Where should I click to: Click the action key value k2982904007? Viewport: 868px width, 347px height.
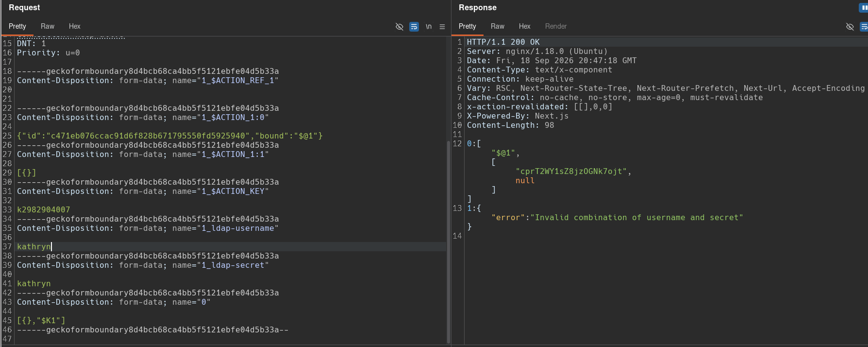point(44,210)
